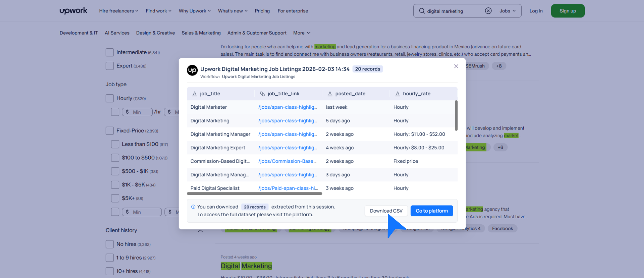
Task: Click the hourly_rate column type icon
Action: pyautogui.click(x=397, y=94)
